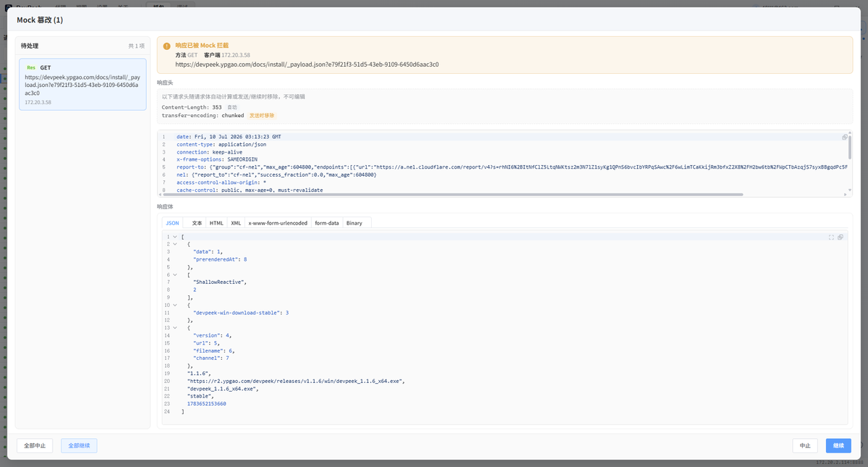Copy the response headers with the copy icon
This screenshot has width=868, height=467.
844,137
